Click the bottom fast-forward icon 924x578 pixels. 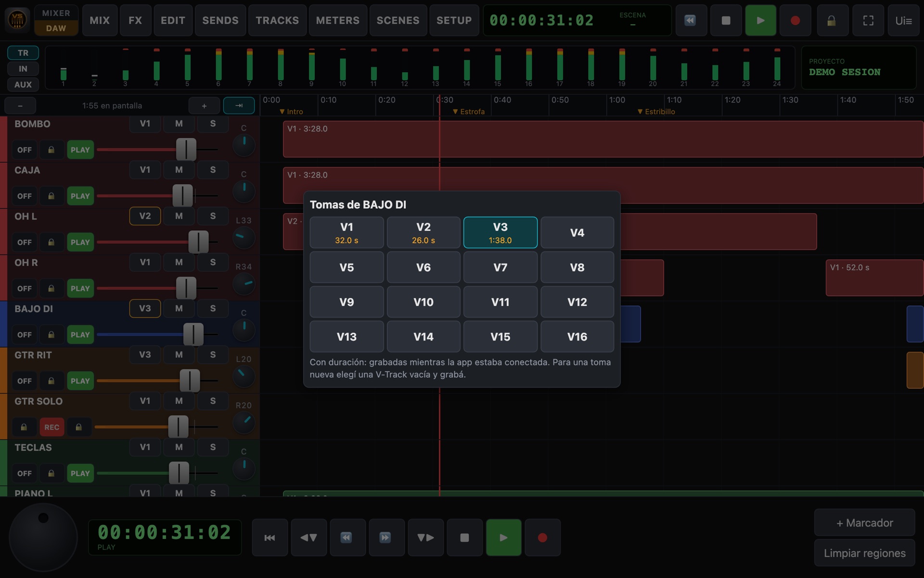click(x=386, y=538)
